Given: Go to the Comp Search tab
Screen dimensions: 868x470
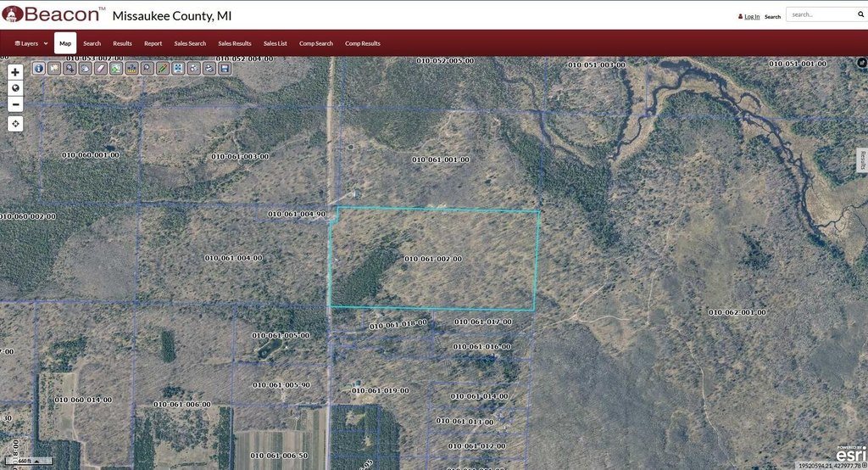Looking at the screenshot, I should (x=316, y=43).
